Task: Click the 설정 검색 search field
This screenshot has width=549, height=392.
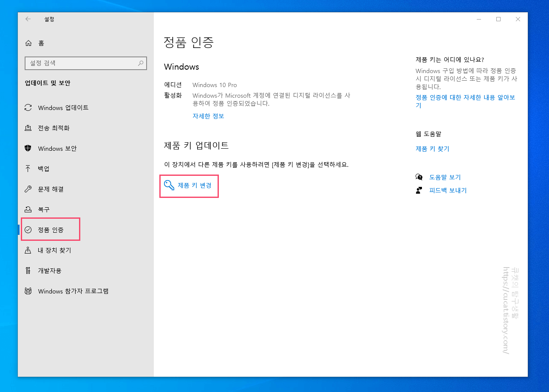Action: (86, 63)
